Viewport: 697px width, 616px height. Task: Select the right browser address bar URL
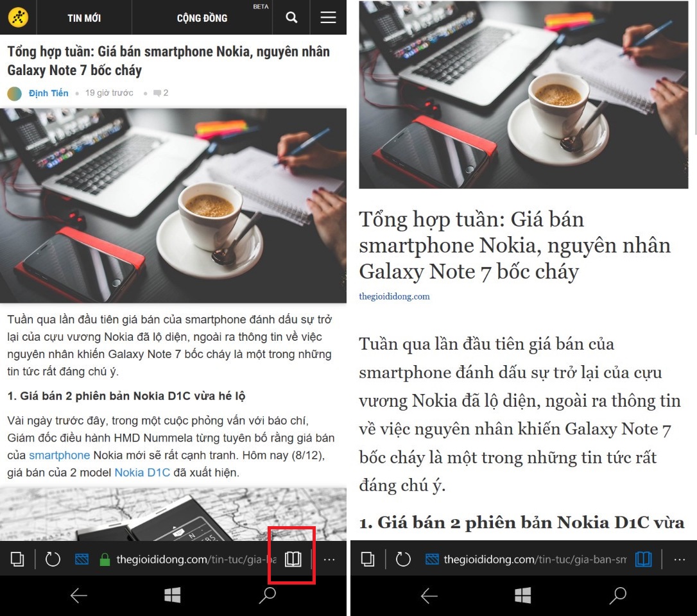coord(535,560)
